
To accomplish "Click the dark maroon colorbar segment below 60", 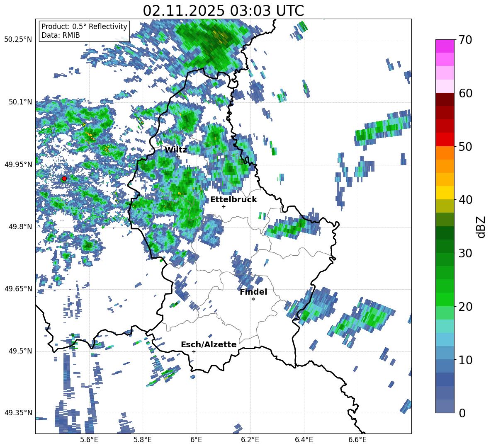I will click(x=445, y=99).
